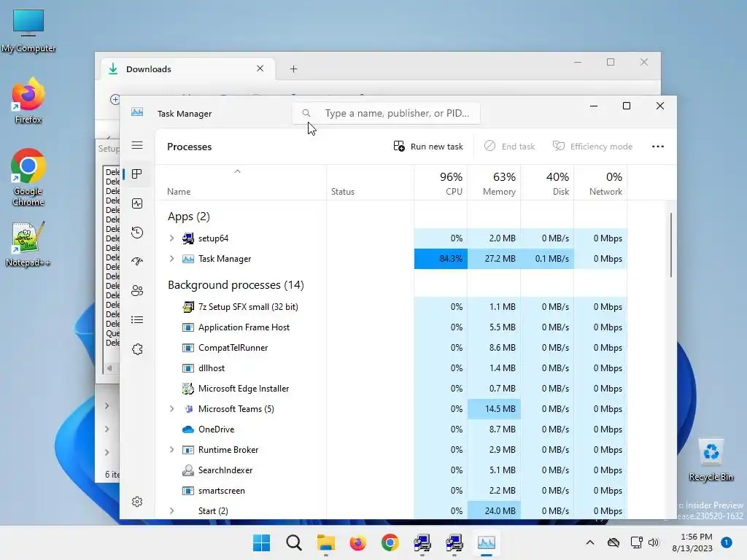Click the volume icon in system tray

pyautogui.click(x=654, y=542)
